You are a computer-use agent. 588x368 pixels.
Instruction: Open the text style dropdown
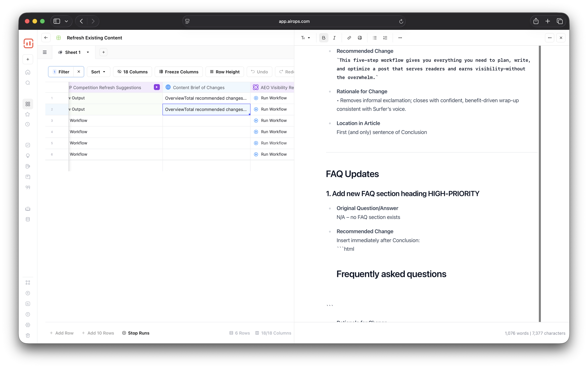(x=305, y=38)
